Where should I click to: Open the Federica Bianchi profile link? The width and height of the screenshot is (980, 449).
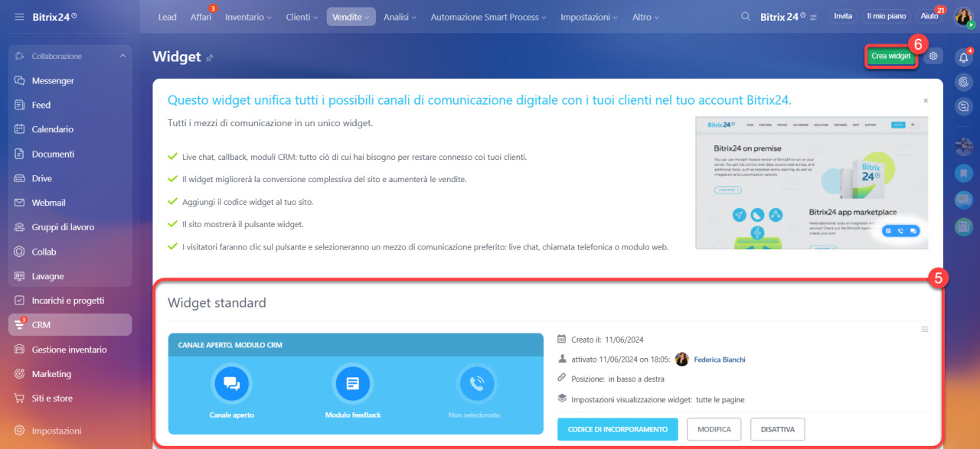click(x=719, y=359)
